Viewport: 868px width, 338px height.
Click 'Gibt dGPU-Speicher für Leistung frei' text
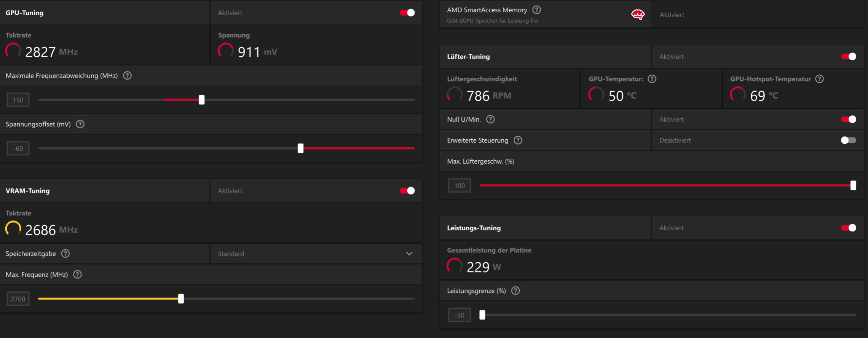tap(493, 21)
